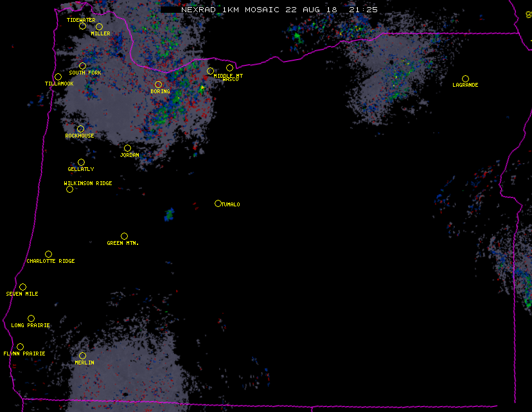Click the Charlotte Ridge station circle
Image resolution: width=532 pixels, height=412 pixels.
[48, 254]
